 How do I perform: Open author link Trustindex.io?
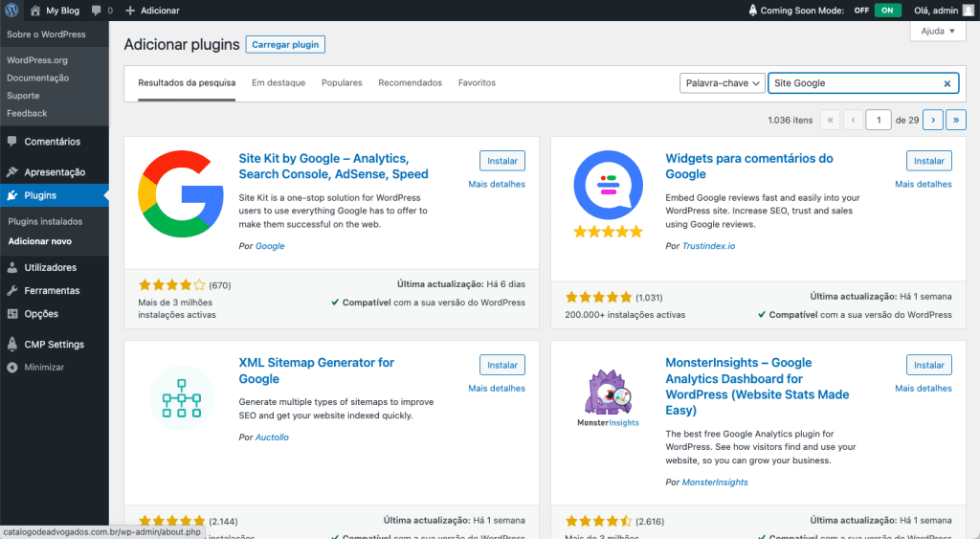pos(709,246)
